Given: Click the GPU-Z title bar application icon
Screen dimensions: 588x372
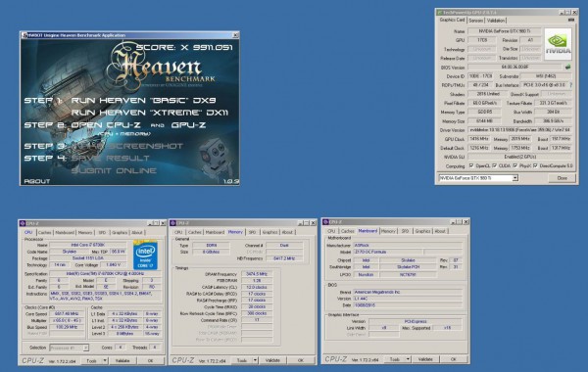Looking at the screenshot, I should click(440, 13).
